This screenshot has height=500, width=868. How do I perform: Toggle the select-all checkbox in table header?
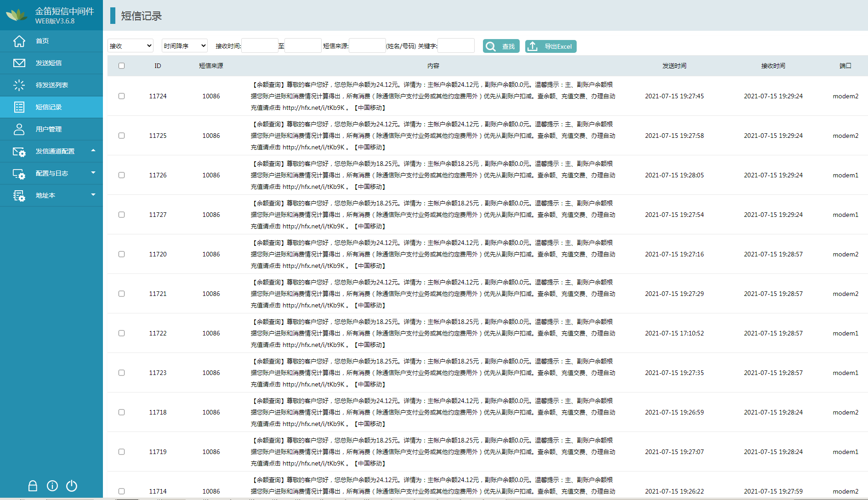coord(121,66)
